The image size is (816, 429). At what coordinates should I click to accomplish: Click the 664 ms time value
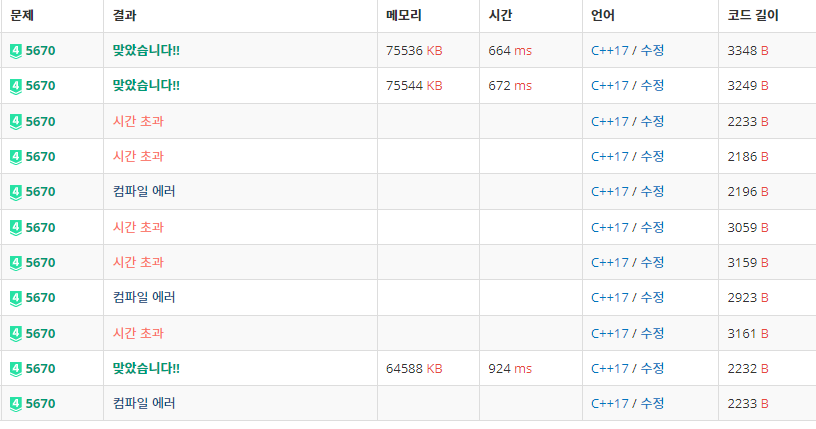[x=510, y=51]
